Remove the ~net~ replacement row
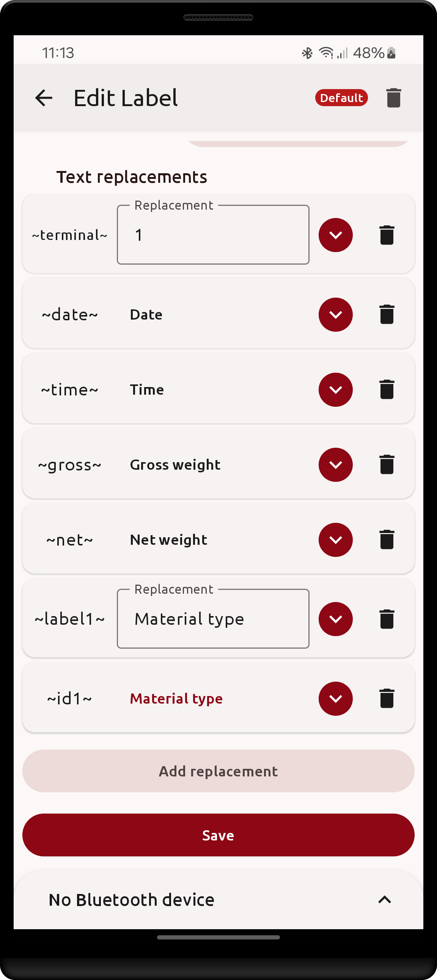 (387, 540)
